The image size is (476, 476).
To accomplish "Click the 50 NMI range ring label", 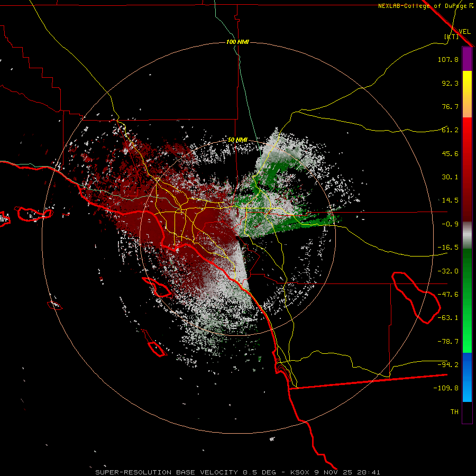I will [237, 140].
